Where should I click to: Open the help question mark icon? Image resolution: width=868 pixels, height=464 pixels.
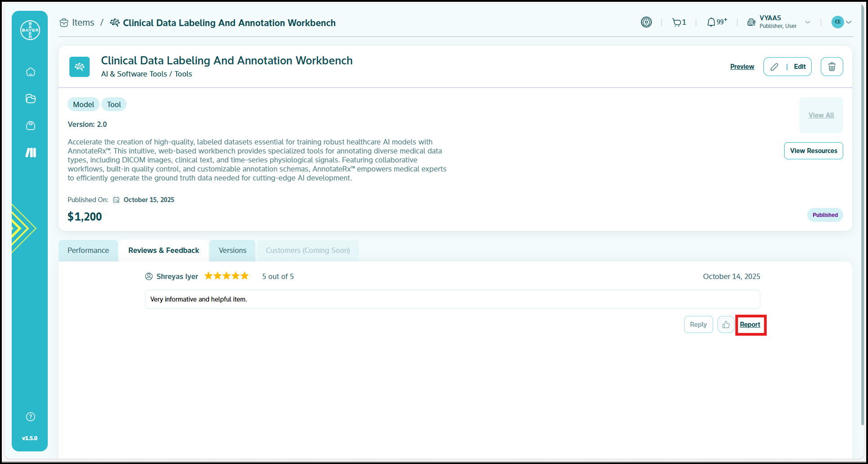pyautogui.click(x=31, y=417)
